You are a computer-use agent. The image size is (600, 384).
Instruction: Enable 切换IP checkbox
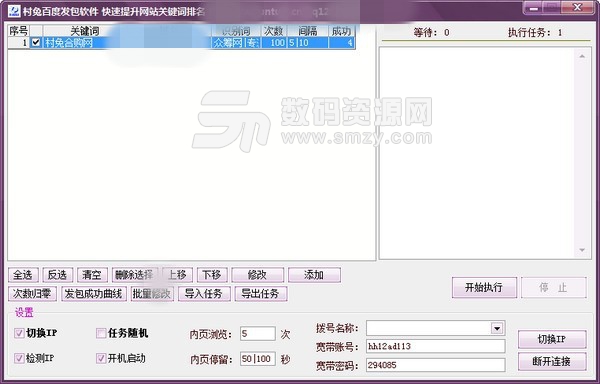tap(19, 333)
